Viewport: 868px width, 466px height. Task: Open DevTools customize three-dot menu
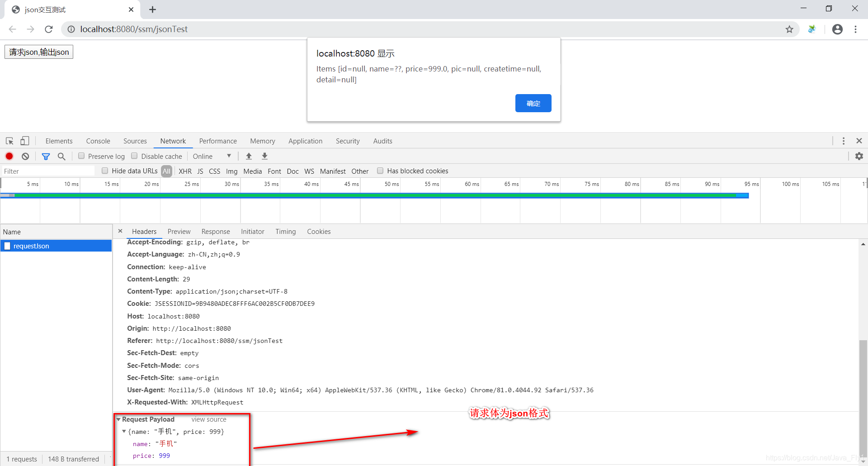[844, 141]
